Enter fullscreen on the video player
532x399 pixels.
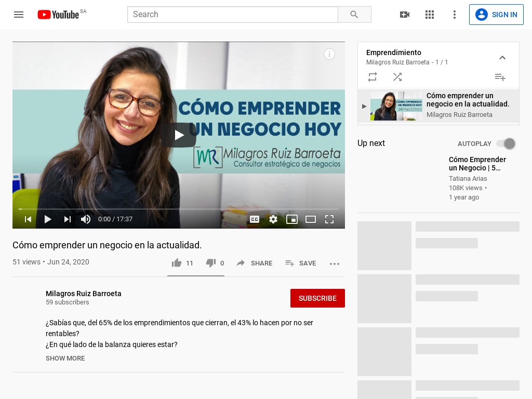(x=329, y=219)
